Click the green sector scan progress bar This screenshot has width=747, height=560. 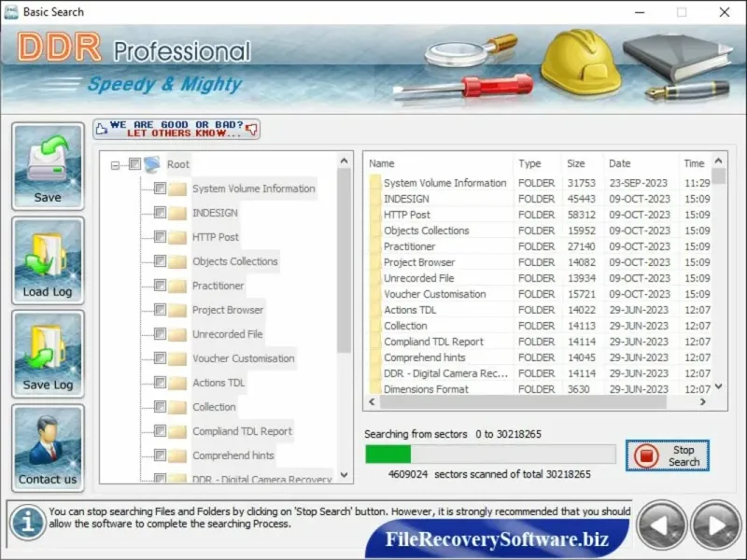tap(490, 455)
